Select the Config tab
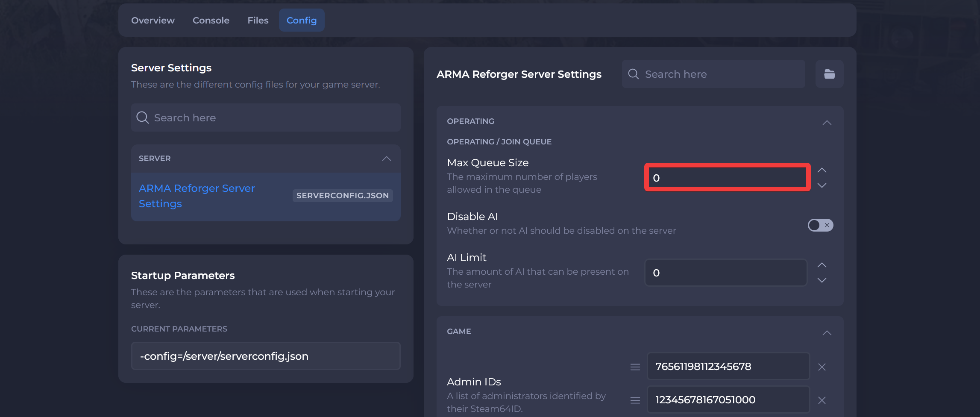Image resolution: width=980 pixels, height=417 pixels. [x=302, y=20]
